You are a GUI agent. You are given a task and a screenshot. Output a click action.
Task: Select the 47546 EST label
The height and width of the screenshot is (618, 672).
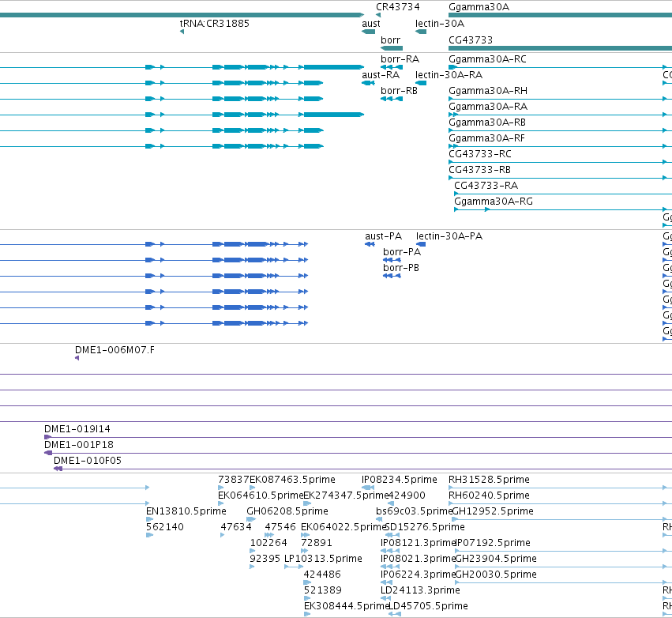(x=280, y=527)
